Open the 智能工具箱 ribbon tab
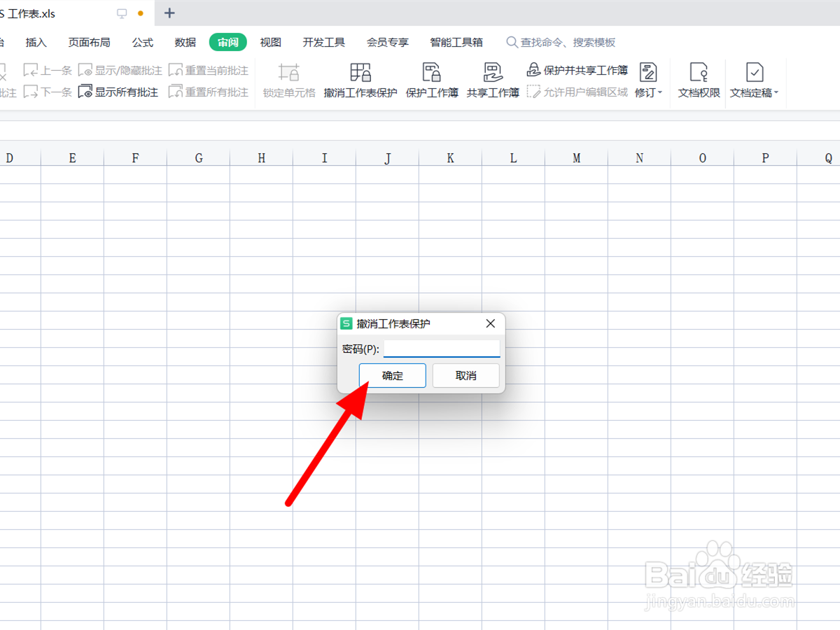840x630 pixels. 456,42
